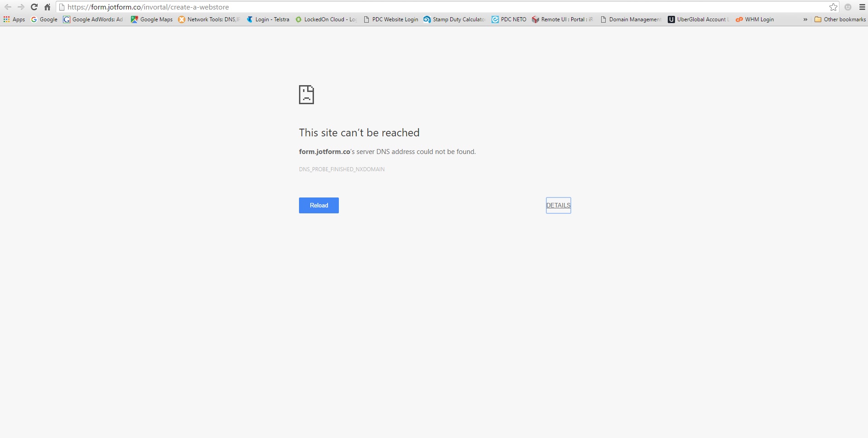Screen dimensions: 868x438
Task: Bookmark this page with the star icon
Action: pos(833,7)
